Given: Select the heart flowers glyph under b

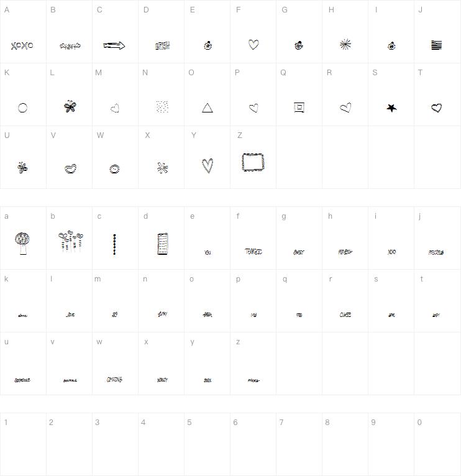Looking at the screenshot, I should (71, 241).
